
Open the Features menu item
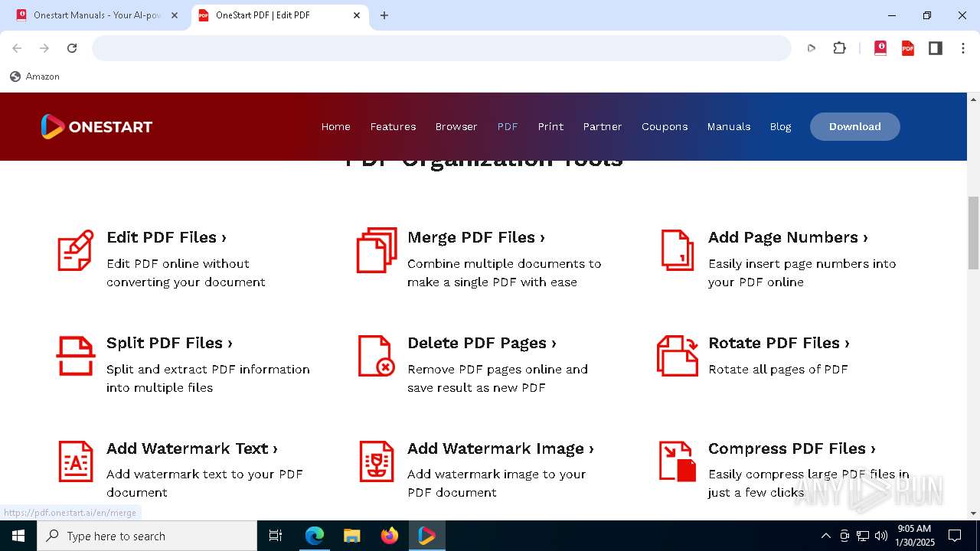tap(393, 126)
